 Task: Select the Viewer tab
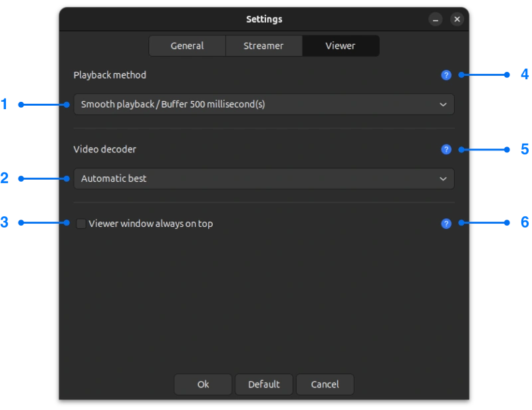click(x=340, y=45)
